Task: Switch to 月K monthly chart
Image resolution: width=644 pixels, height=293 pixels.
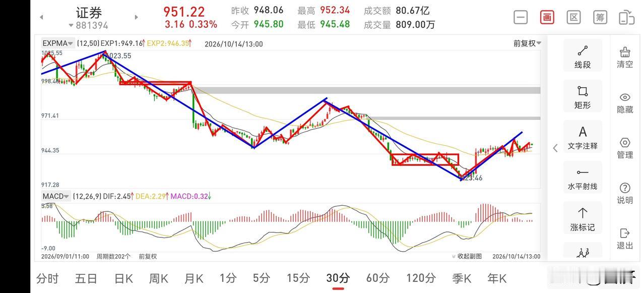Action: (194, 278)
